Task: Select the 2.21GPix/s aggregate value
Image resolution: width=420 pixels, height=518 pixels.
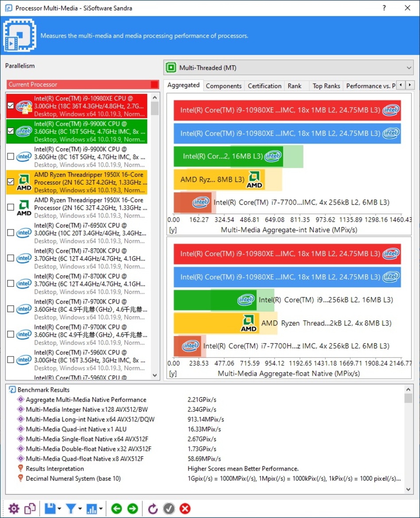Action: pyautogui.click(x=202, y=400)
